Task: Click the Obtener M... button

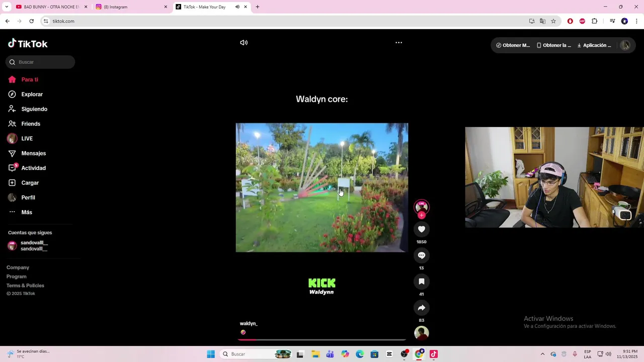Action: pos(513,45)
